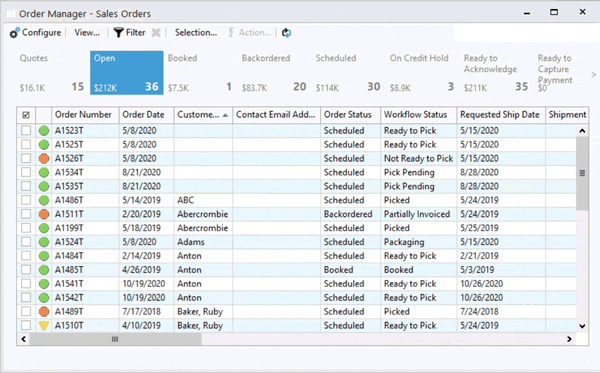Click the 'Backordered' order status cell
The height and width of the screenshot is (373, 600).
click(351, 214)
